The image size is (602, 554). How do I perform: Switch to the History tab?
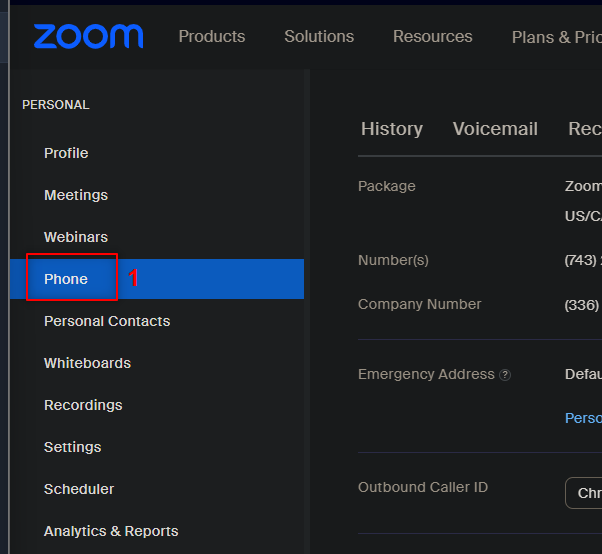pyautogui.click(x=392, y=129)
